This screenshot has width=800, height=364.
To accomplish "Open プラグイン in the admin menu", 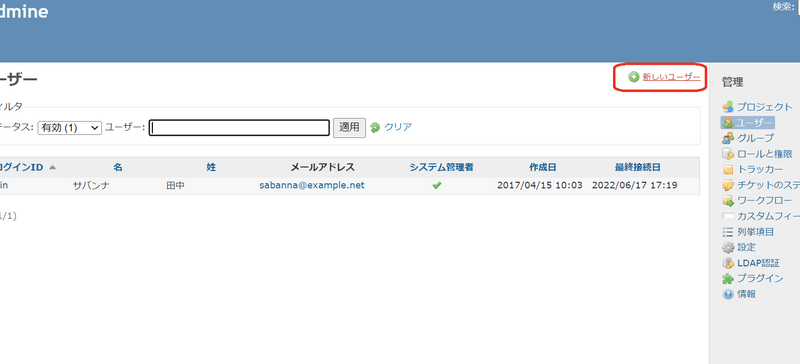I will [x=760, y=279].
